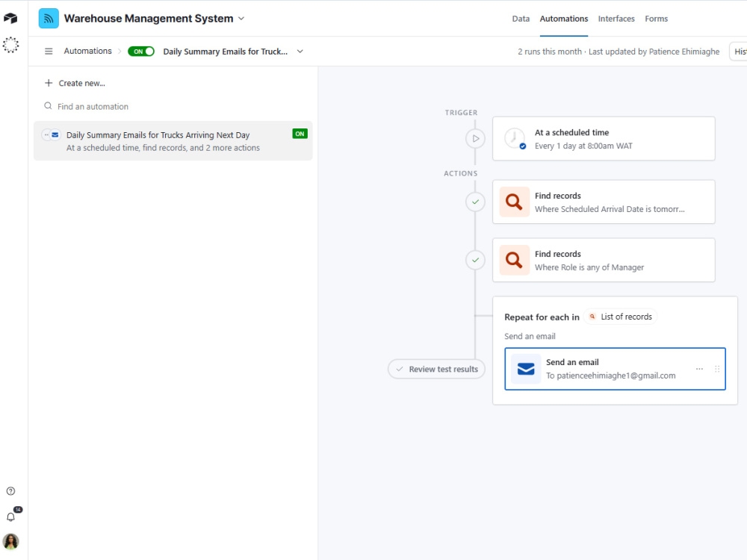
Task: Open the List of records selector
Action: click(x=620, y=317)
